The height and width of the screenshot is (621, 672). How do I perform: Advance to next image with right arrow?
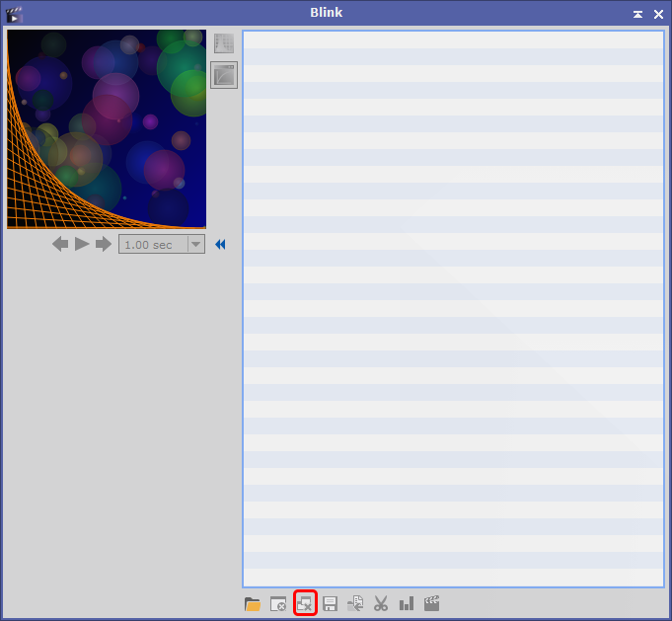pos(104,244)
